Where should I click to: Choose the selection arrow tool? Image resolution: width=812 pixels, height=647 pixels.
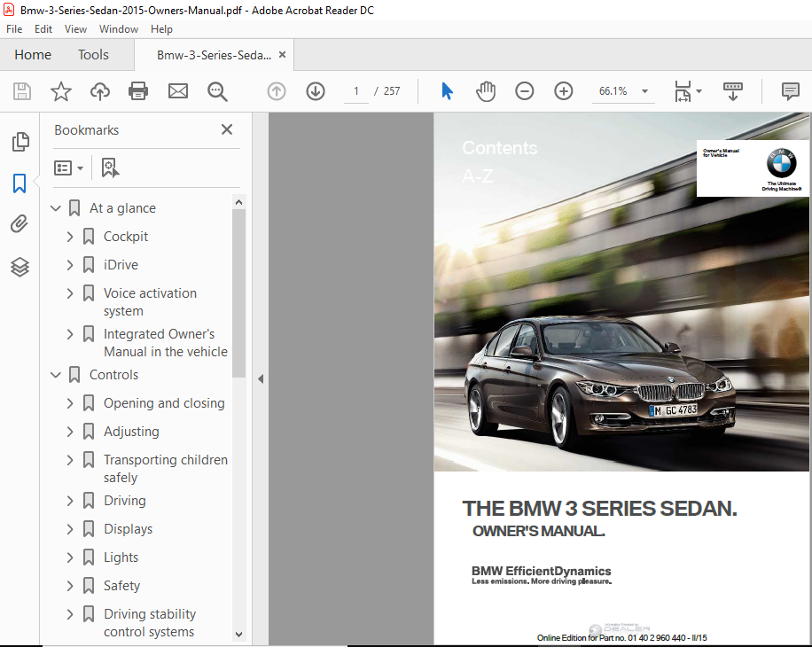pyautogui.click(x=447, y=91)
